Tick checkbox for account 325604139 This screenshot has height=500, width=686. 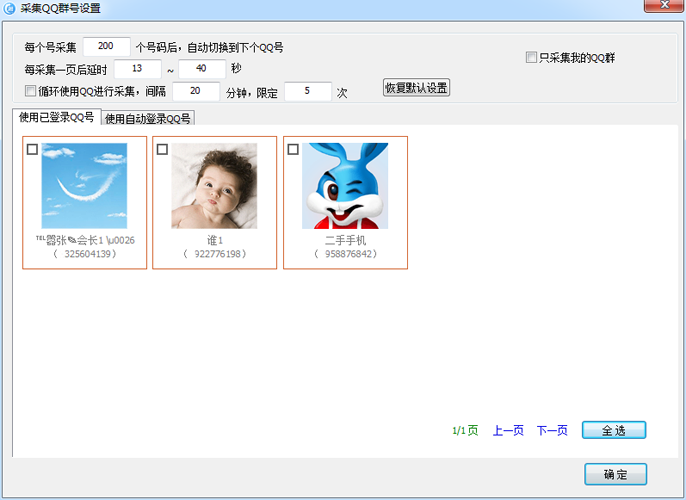coord(32,150)
